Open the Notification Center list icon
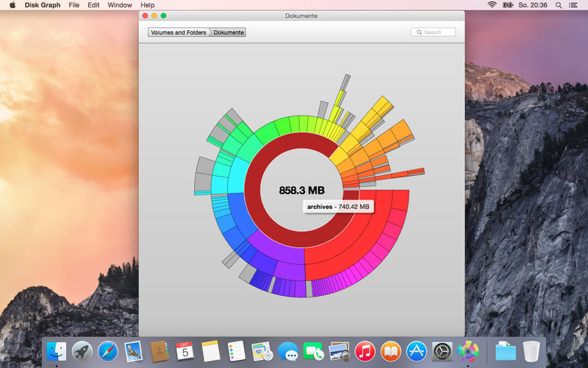 click(576, 5)
